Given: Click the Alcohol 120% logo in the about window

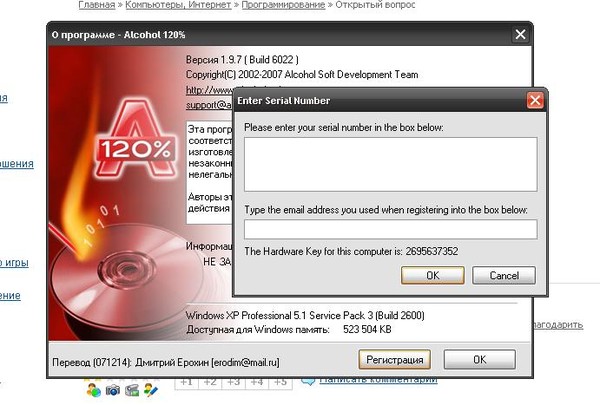Looking at the screenshot, I should click(x=135, y=140).
